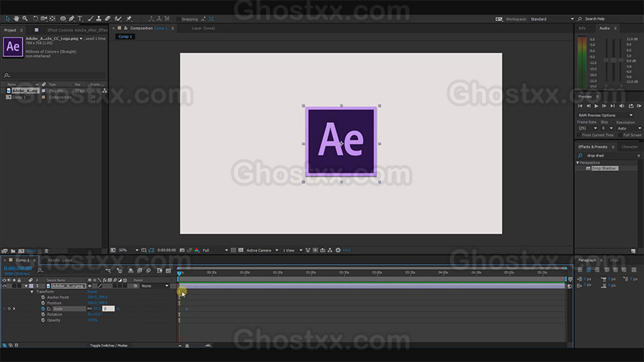Select the Puppet Pin tool
Viewport: 644px width, 362px height.
click(129, 18)
